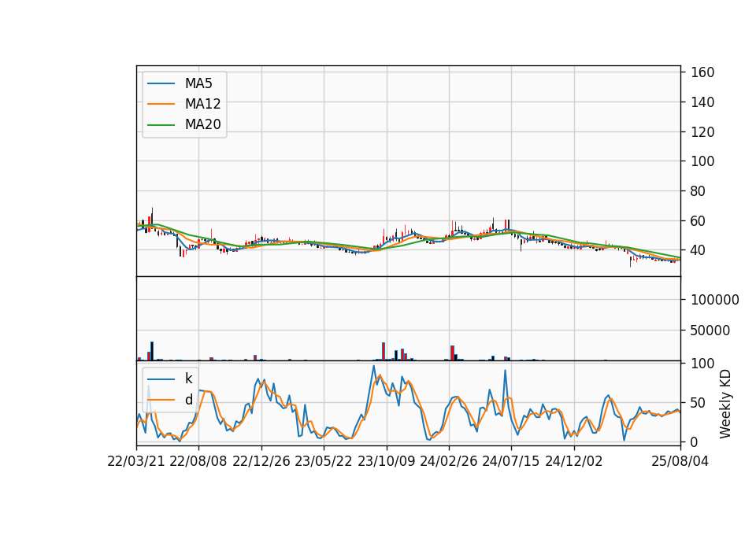The image size is (756, 543).
Task: Click the 140 price axis label
Action: point(702,102)
